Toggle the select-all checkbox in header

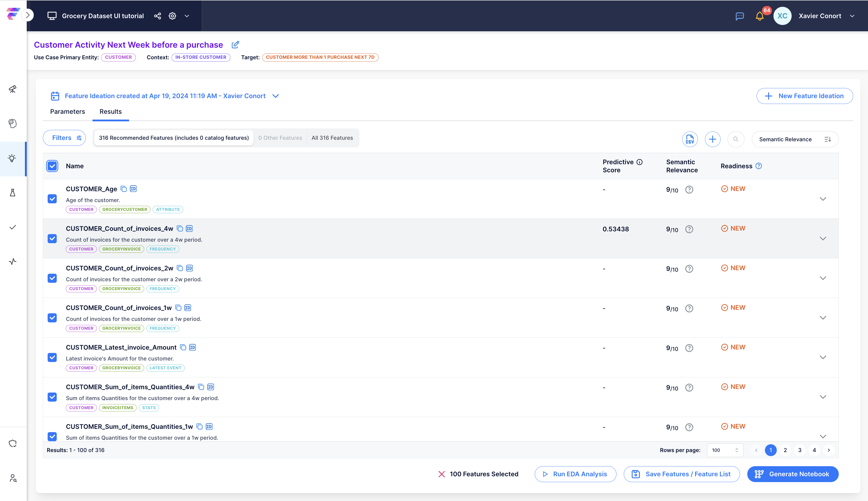click(52, 166)
